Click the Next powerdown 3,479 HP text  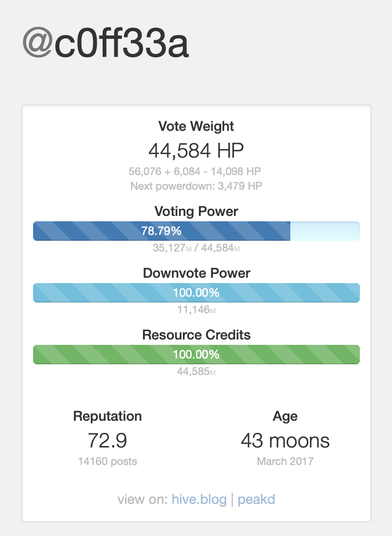[196, 186]
